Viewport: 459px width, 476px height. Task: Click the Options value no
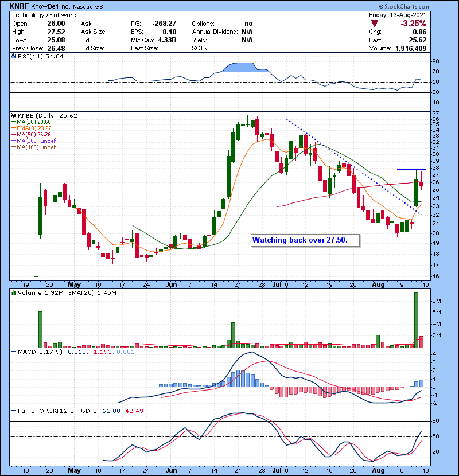click(x=248, y=24)
